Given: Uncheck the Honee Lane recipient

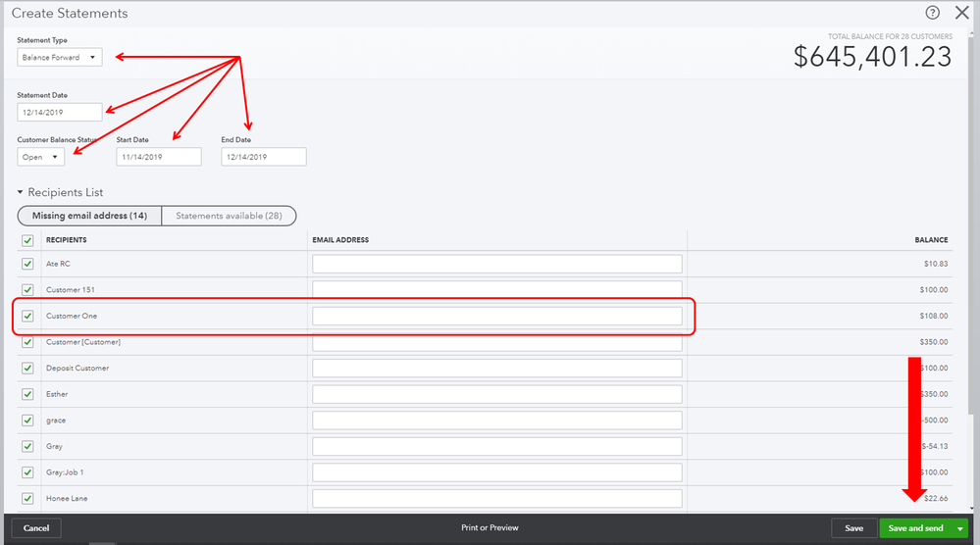Looking at the screenshot, I should tap(27, 498).
